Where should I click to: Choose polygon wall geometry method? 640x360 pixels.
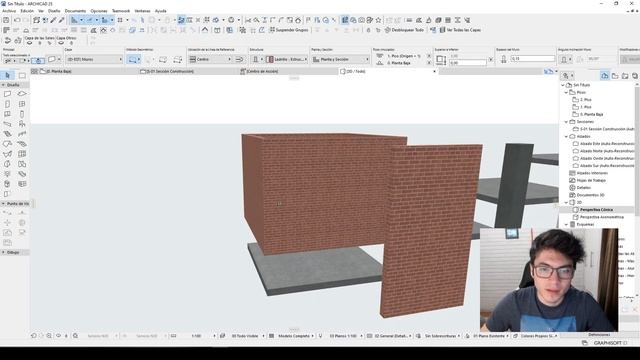[x=178, y=60]
